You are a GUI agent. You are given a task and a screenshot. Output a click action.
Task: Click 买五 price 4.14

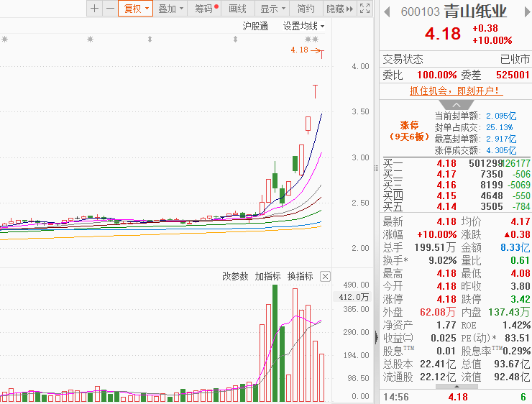tap(446, 206)
